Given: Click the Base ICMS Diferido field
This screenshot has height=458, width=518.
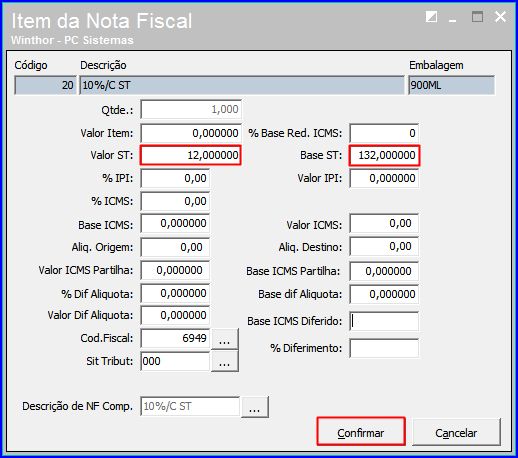Looking at the screenshot, I should pos(384,321).
